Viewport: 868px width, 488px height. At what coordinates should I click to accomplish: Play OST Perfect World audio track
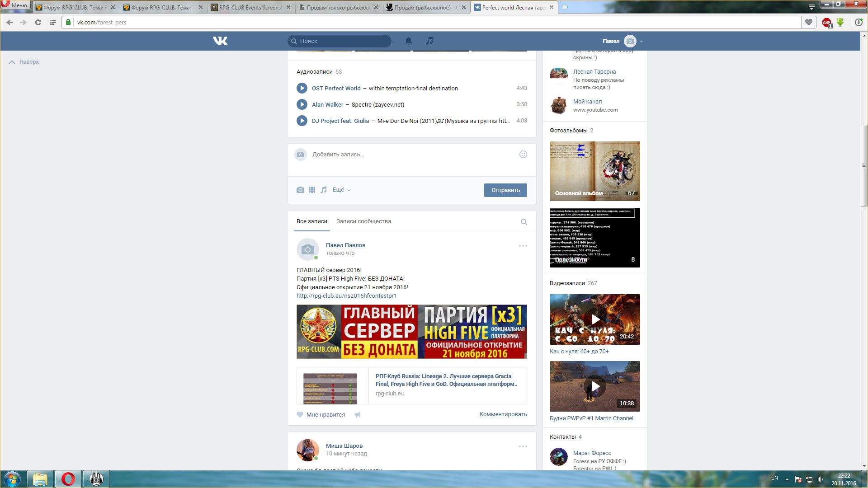[x=302, y=89]
